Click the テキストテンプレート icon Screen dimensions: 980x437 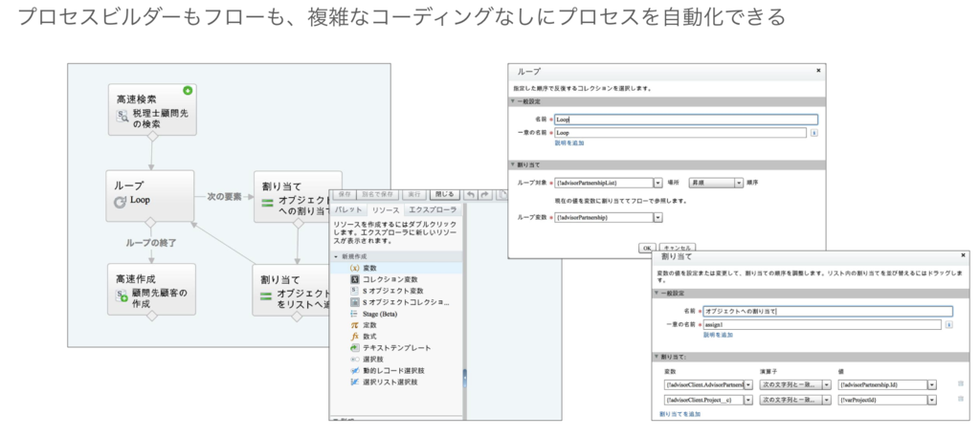tap(354, 348)
